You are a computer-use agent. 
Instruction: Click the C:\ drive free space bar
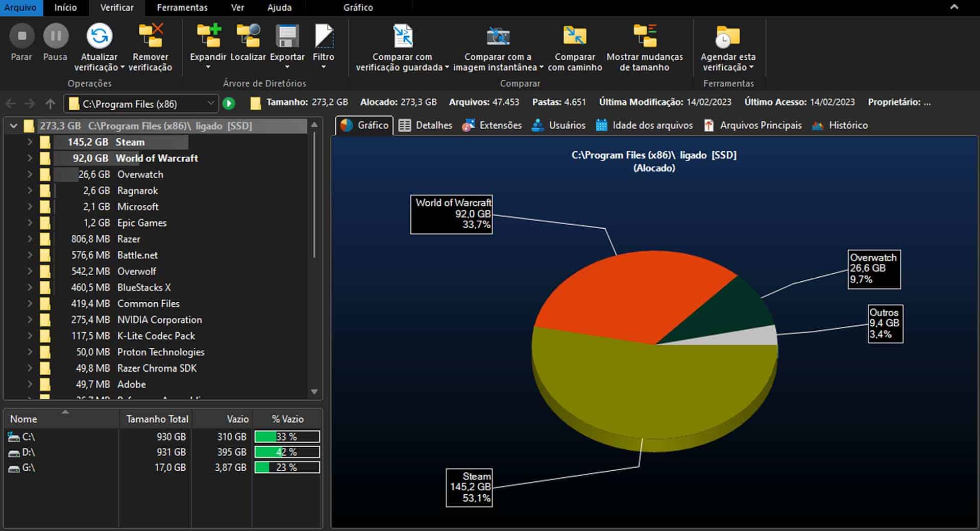[x=287, y=437]
